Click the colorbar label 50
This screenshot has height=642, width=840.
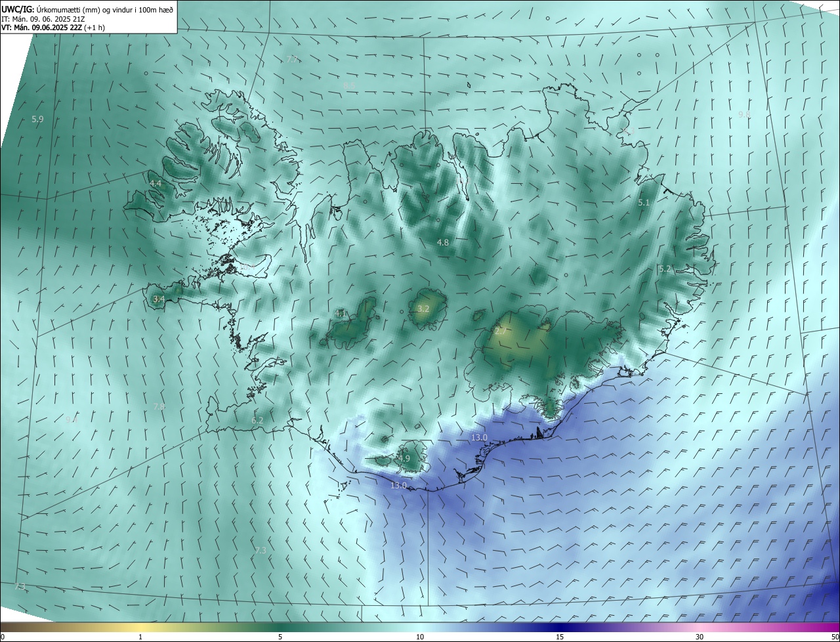pos(835,637)
